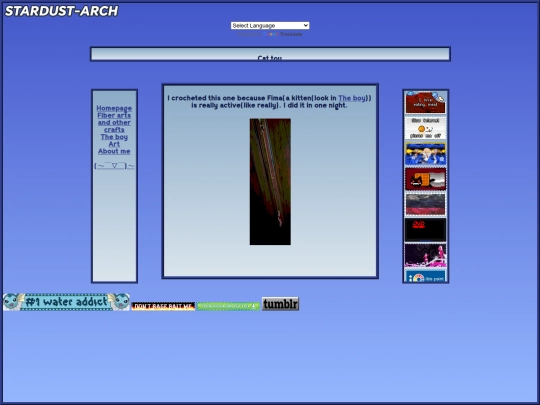540x405 pixels.
Task: Follow The boy link in paragraph text
Action: 352,98
